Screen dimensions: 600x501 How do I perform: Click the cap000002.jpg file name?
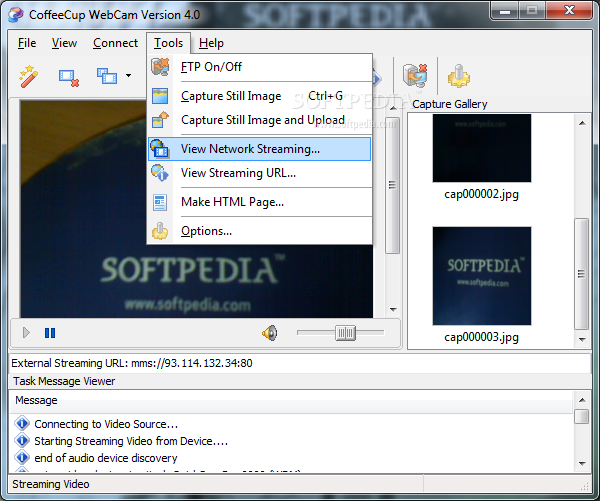(x=481, y=194)
